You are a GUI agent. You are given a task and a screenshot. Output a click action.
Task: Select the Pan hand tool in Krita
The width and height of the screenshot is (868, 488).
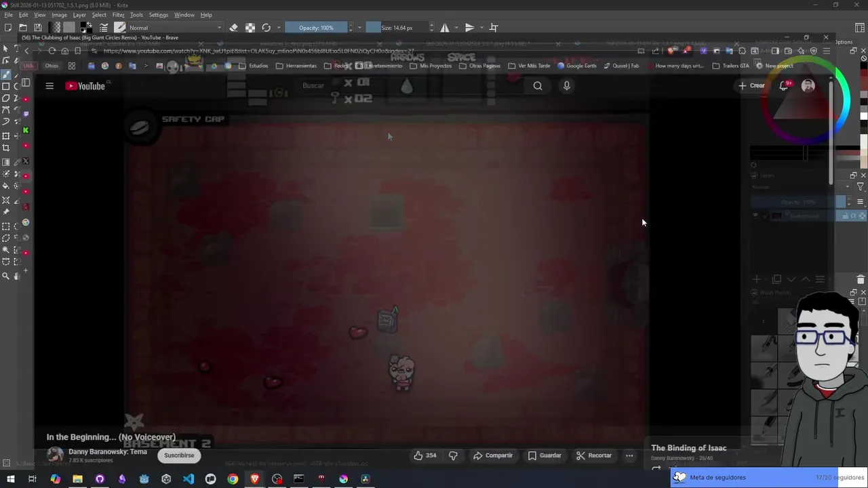[17, 276]
